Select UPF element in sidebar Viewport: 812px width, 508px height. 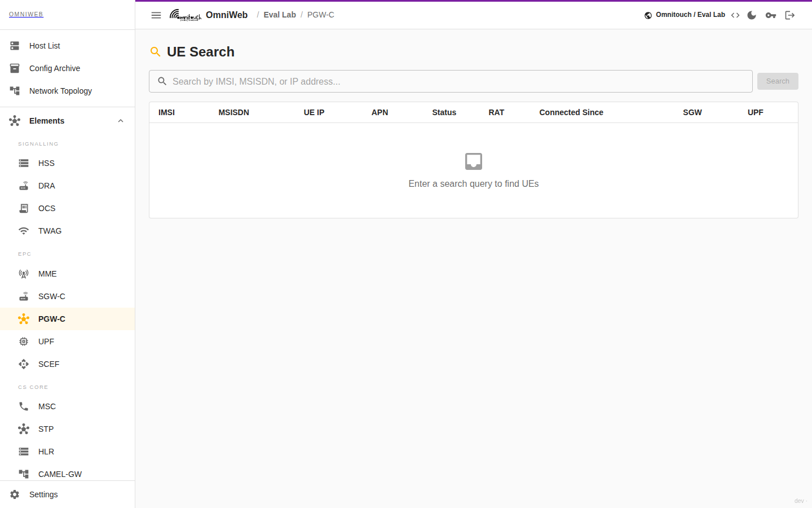(68, 341)
